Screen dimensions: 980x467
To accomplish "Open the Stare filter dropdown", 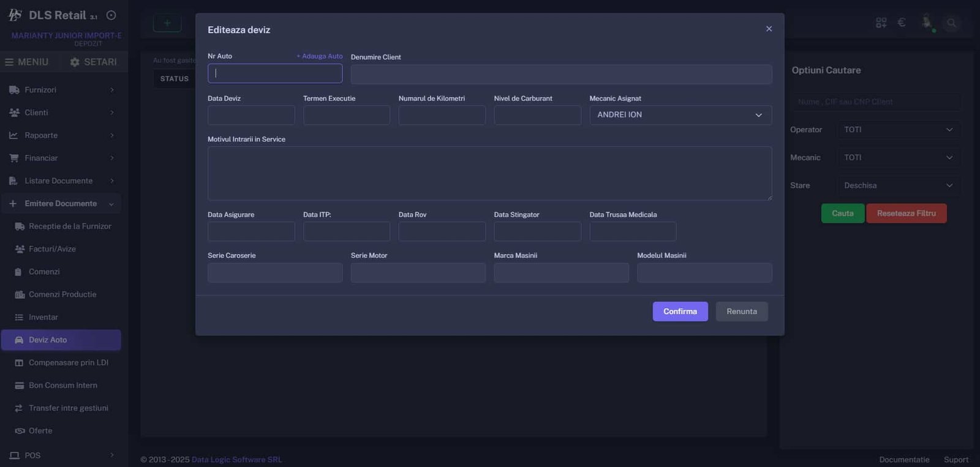I will coord(898,185).
